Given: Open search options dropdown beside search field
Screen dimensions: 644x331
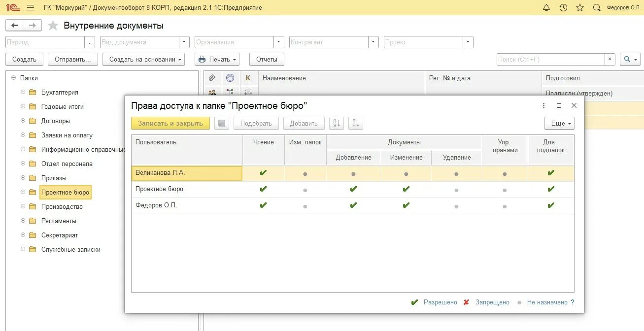Looking at the screenshot, I should click(x=630, y=59).
